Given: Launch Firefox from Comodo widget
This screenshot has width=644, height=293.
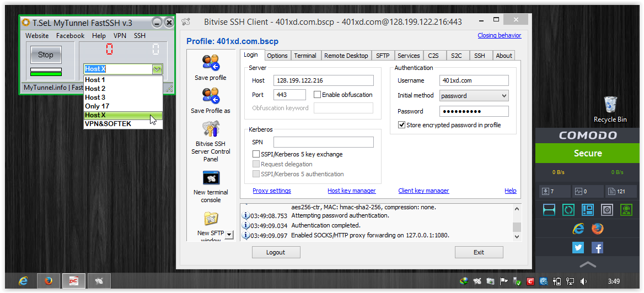Looking at the screenshot, I should click(x=598, y=229).
